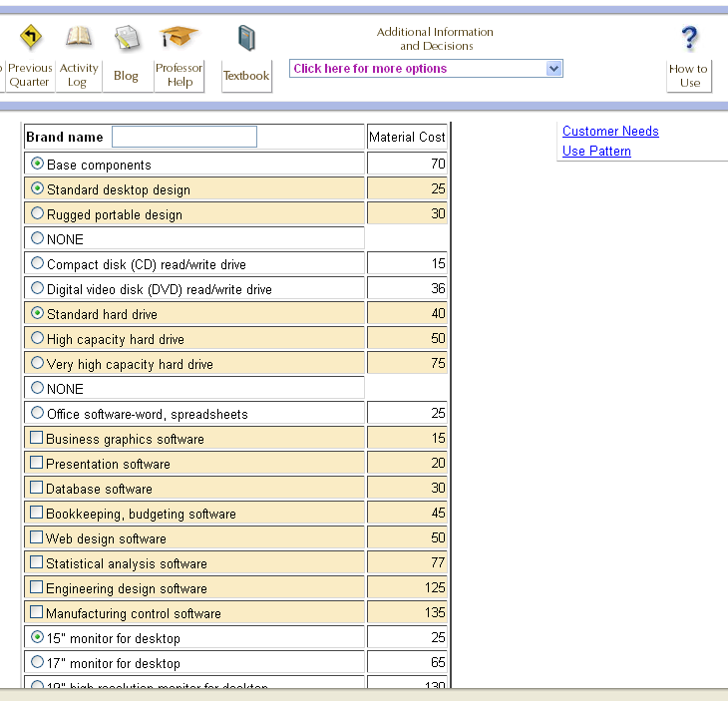Click the 'Additional Information and Decisions' heading
Image resolution: width=728 pixels, height=701 pixels.
(x=435, y=39)
